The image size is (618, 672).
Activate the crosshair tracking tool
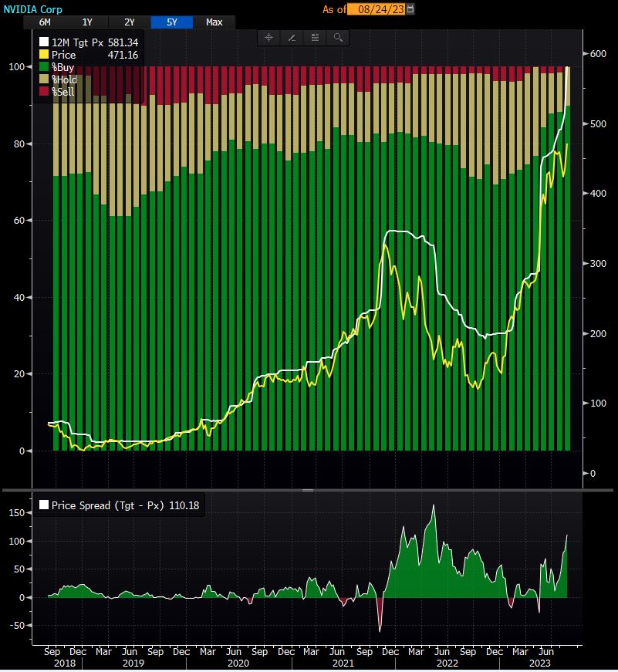tap(268, 38)
